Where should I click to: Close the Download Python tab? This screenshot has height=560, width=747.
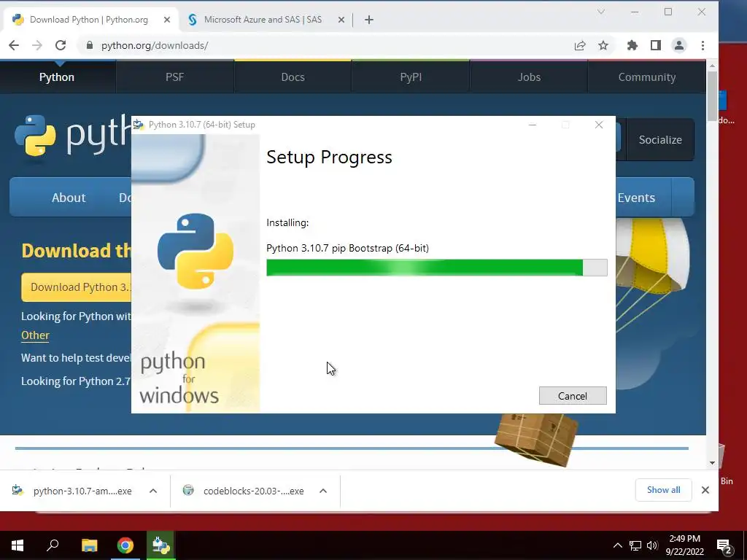point(167,20)
